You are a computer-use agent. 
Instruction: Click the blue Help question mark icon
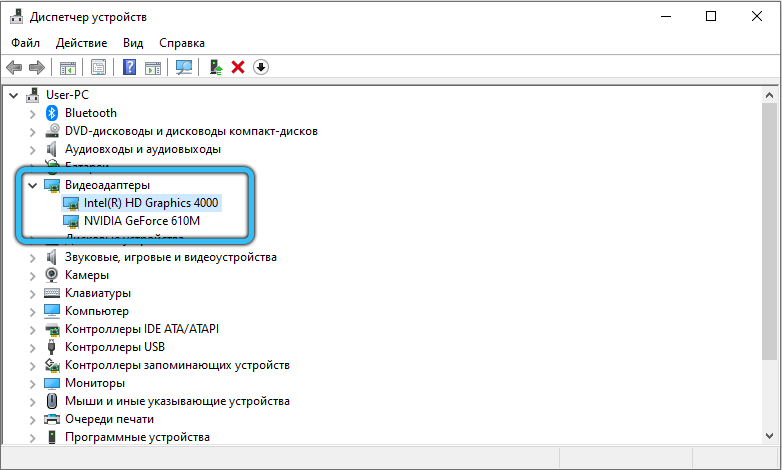click(x=130, y=67)
